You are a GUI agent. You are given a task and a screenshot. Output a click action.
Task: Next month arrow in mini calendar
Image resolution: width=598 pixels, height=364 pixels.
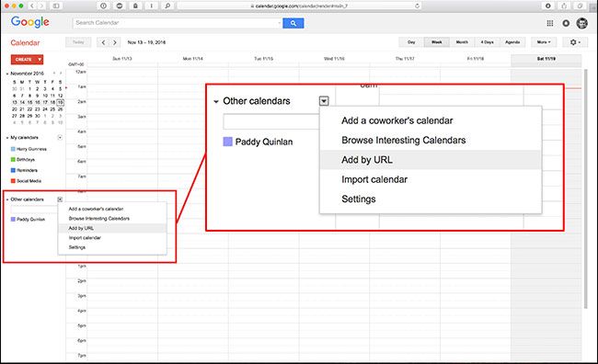[x=60, y=73]
